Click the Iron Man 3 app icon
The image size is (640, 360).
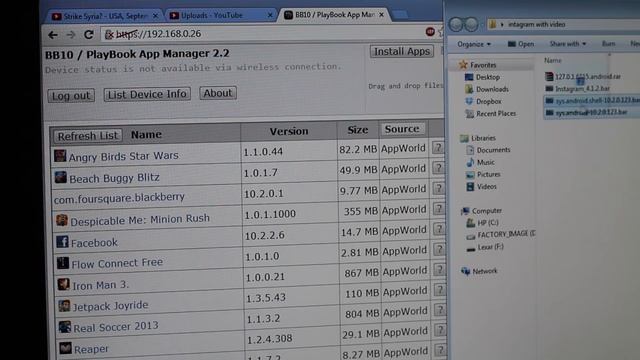[x=63, y=284]
